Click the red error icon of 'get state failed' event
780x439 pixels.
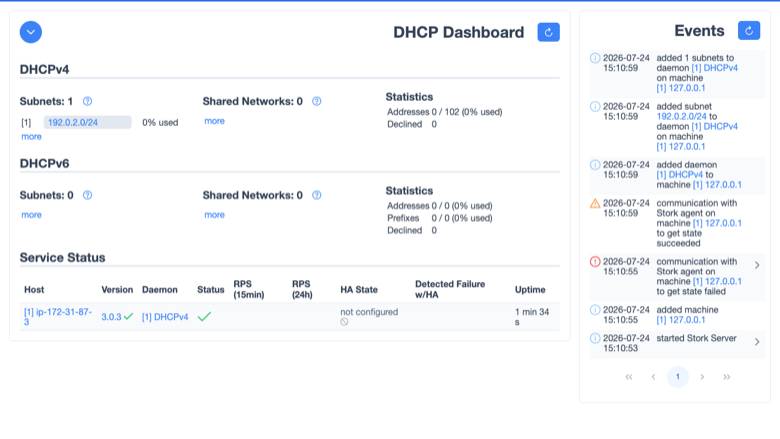point(595,262)
